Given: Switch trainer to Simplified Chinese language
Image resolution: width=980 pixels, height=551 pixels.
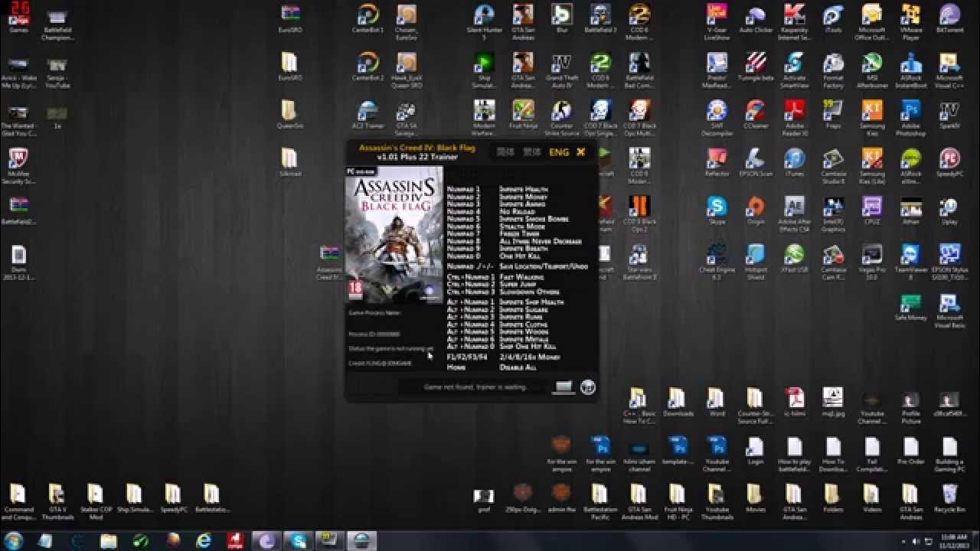Looking at the screenshot, I should (x=505, y=152).
